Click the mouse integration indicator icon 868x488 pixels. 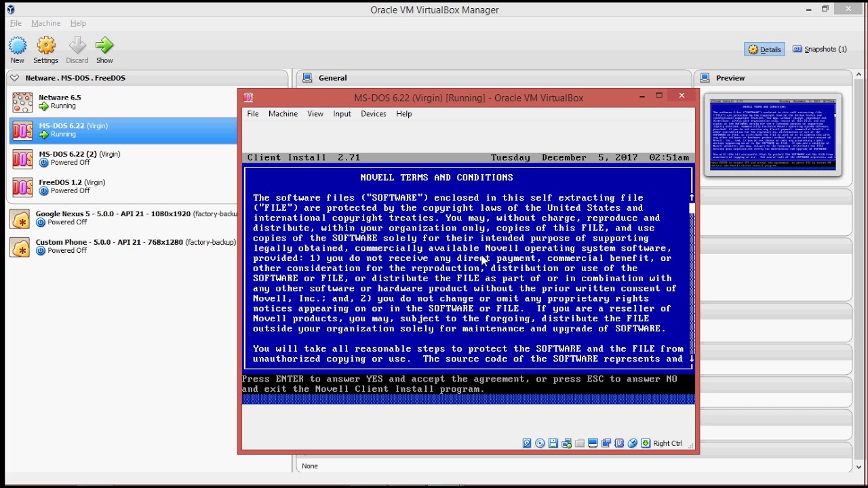point(633,443)
